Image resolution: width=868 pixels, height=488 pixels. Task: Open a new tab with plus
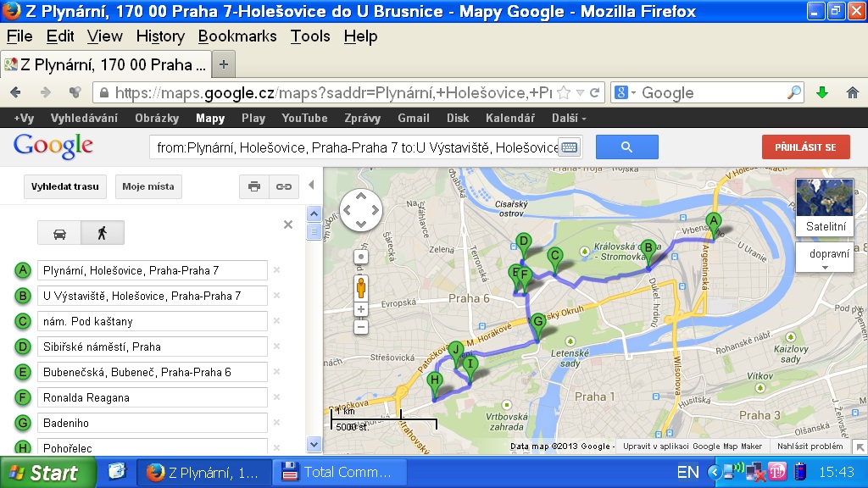tap(224, 64)
